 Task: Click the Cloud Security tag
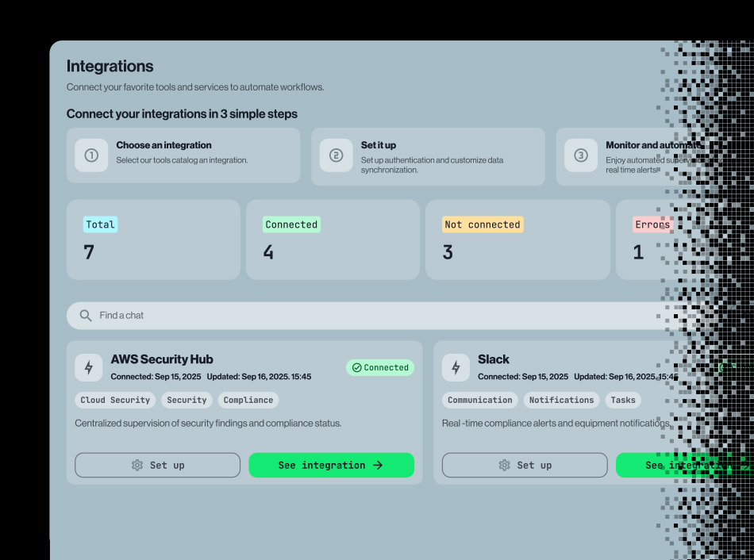pos(115,401)
